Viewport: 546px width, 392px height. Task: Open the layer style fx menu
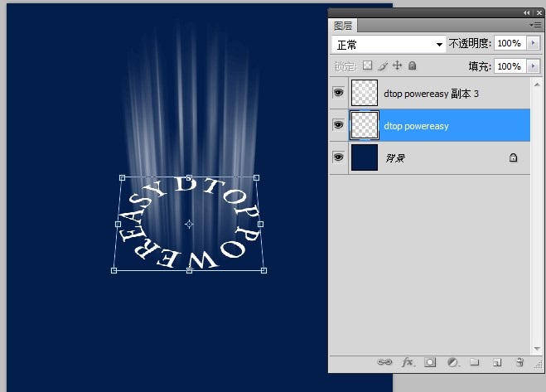[x=408, y=362]
